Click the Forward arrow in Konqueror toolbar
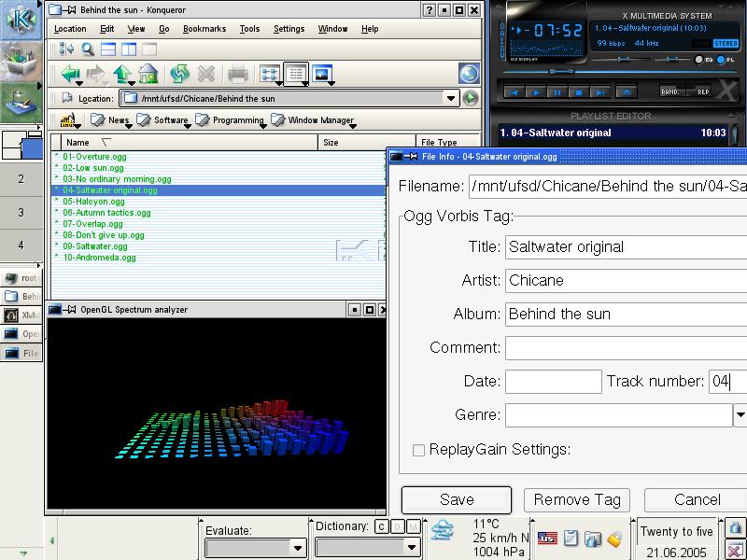The width and height of the screenshot is (747, 560). click(x=96, y=75)
